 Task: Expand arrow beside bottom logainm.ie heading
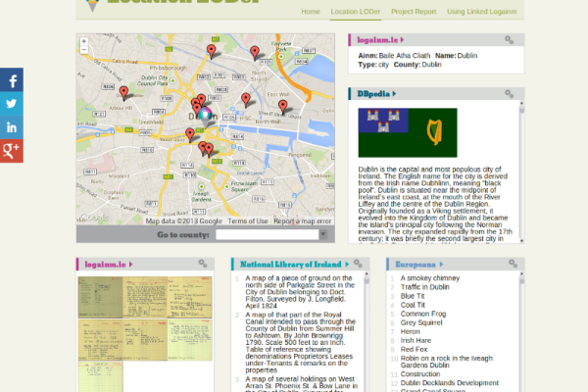(130, 265)
